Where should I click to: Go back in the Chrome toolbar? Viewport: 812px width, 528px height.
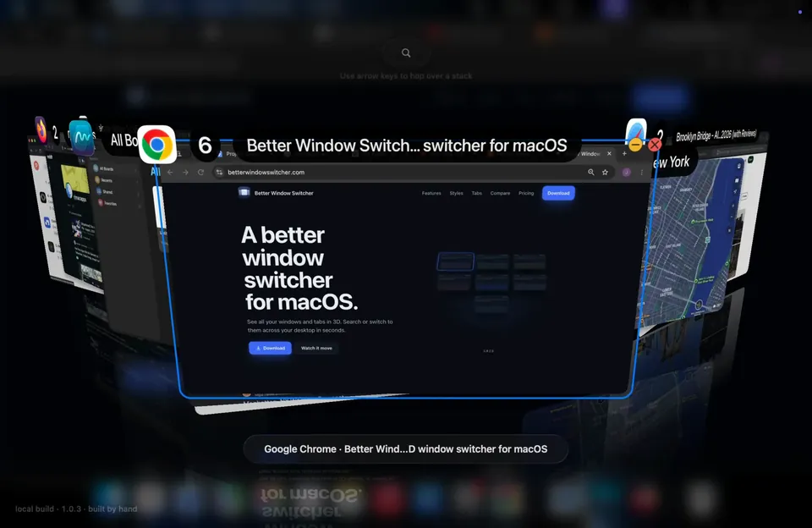pyautogui.click(x=170, y=172)
